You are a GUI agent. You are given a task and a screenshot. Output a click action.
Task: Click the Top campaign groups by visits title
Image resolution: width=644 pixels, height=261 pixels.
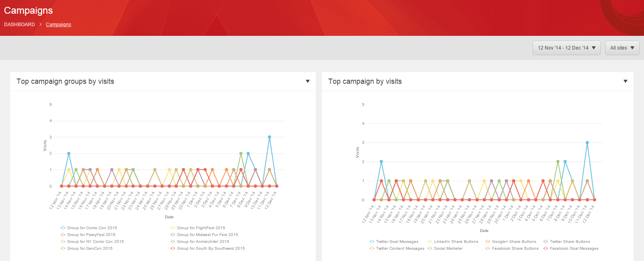click(x=65, y=81)
